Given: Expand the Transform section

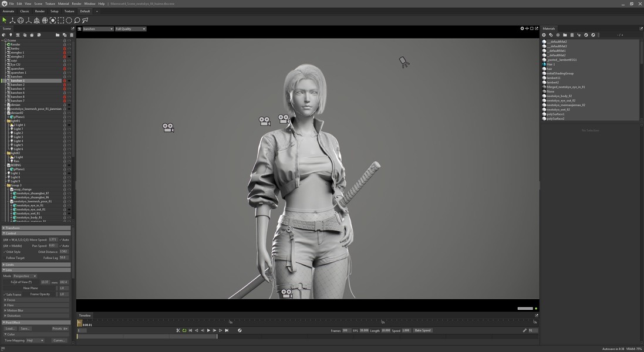Looking at the screenshot, I should pos(36,228).
